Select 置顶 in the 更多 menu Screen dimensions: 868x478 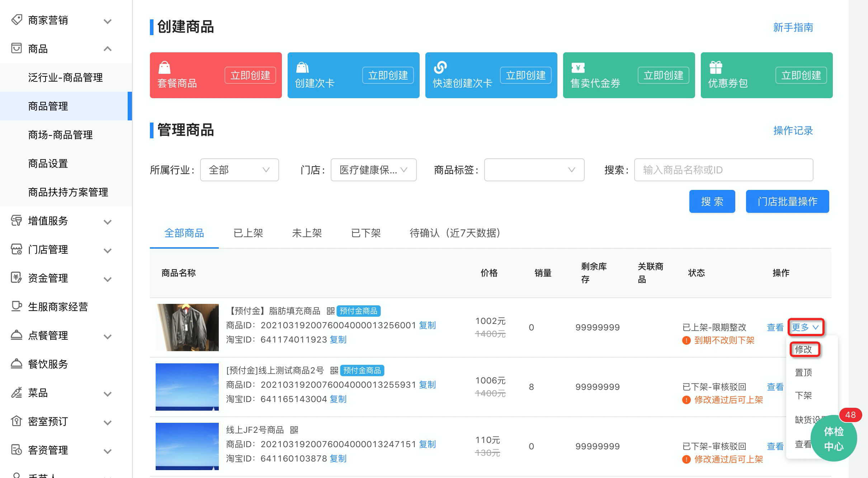[x=803, y=373]
